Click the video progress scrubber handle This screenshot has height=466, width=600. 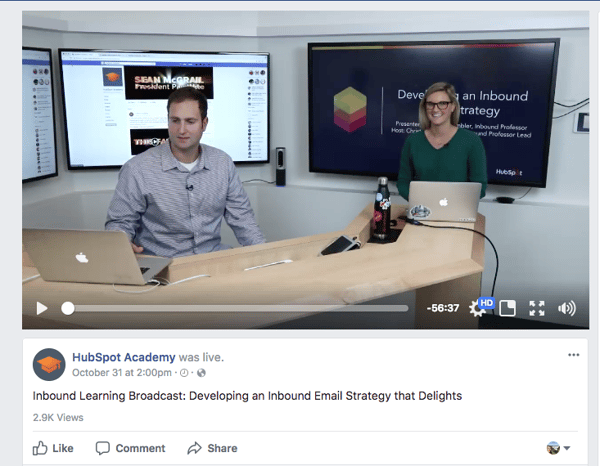coord(68,308)
